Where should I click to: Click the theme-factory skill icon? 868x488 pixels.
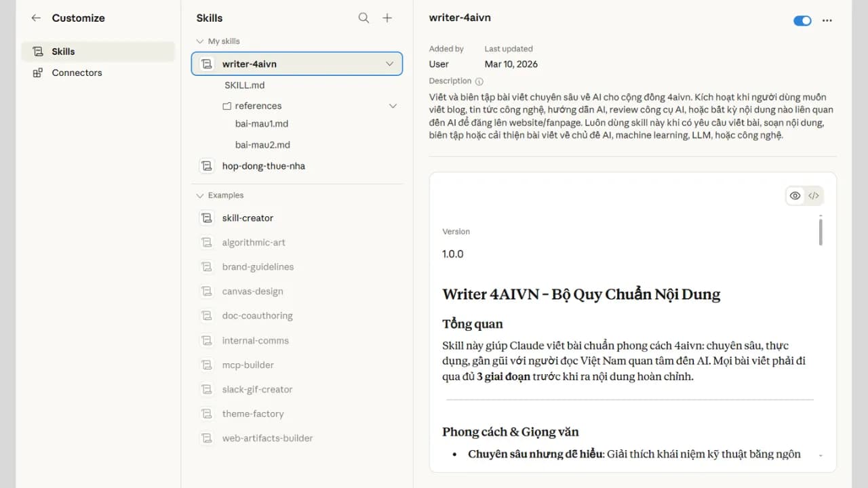pyautogui.click(x=207, y=414)
